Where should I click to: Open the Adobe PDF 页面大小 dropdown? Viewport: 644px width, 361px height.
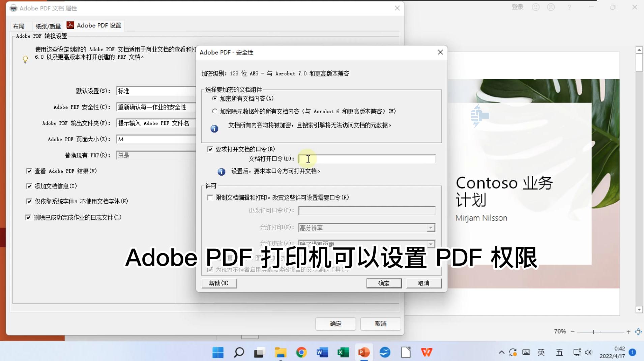point(155,139)
